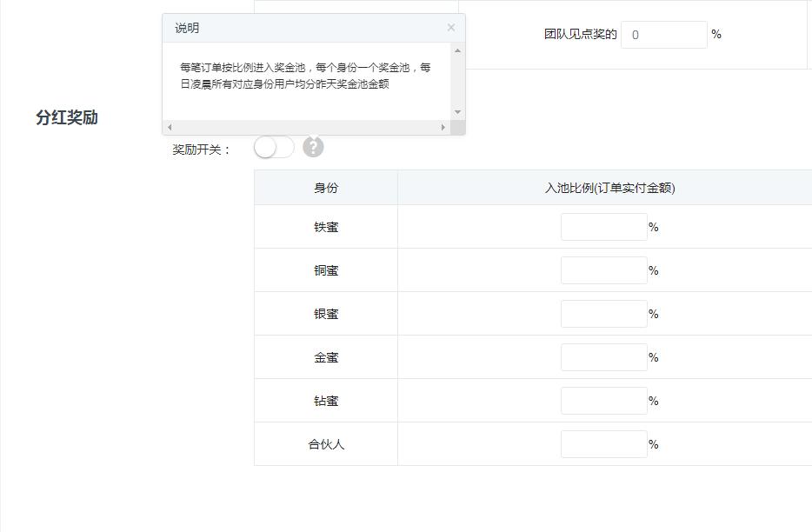Close the 说明 explanation popup

pos(451,27)
